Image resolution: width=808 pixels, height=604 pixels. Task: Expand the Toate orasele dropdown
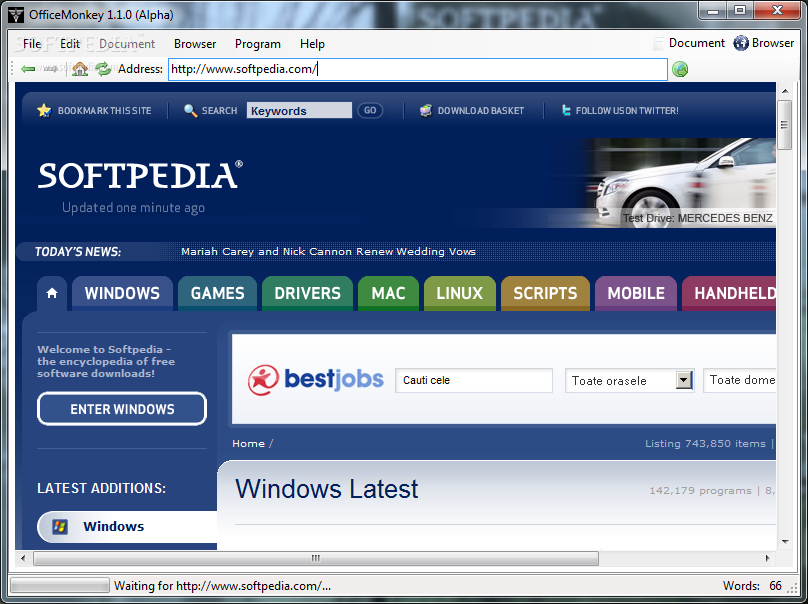[683, 380]
